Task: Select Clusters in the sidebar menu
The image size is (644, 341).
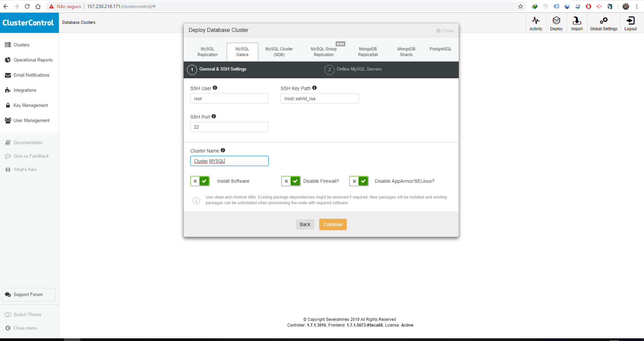Action: click(22, 45)
